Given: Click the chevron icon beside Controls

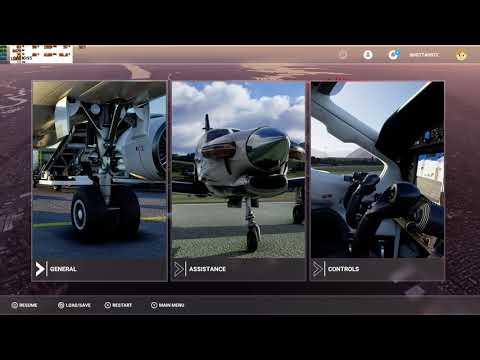Looking at the screenshot, I should tap(318, 269).
